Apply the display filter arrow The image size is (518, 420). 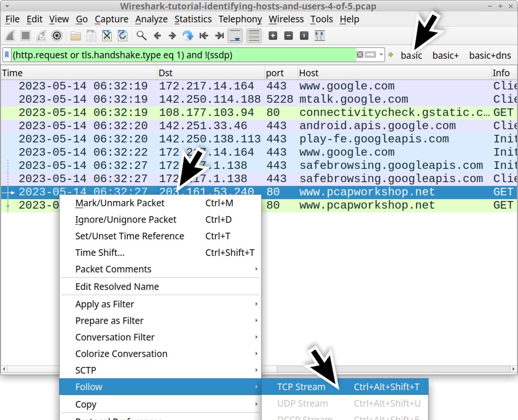pyautogui.click(x=370, y=55)
